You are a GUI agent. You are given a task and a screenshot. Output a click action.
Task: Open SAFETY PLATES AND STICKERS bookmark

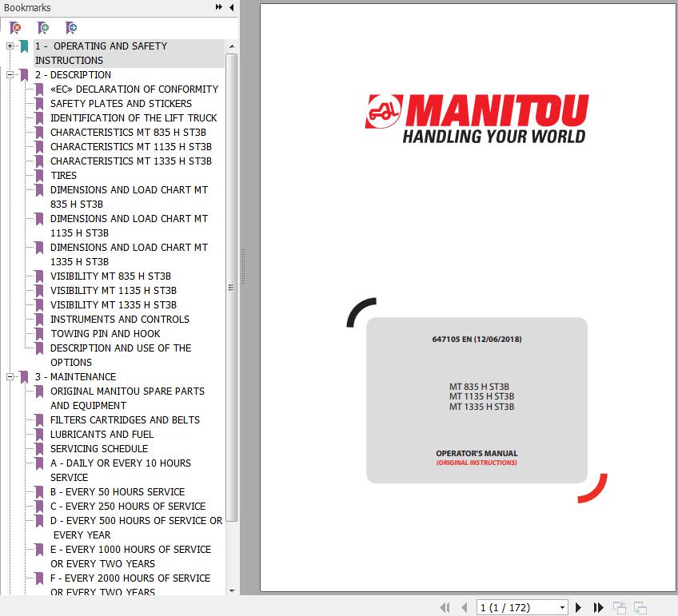coord(121,104)
